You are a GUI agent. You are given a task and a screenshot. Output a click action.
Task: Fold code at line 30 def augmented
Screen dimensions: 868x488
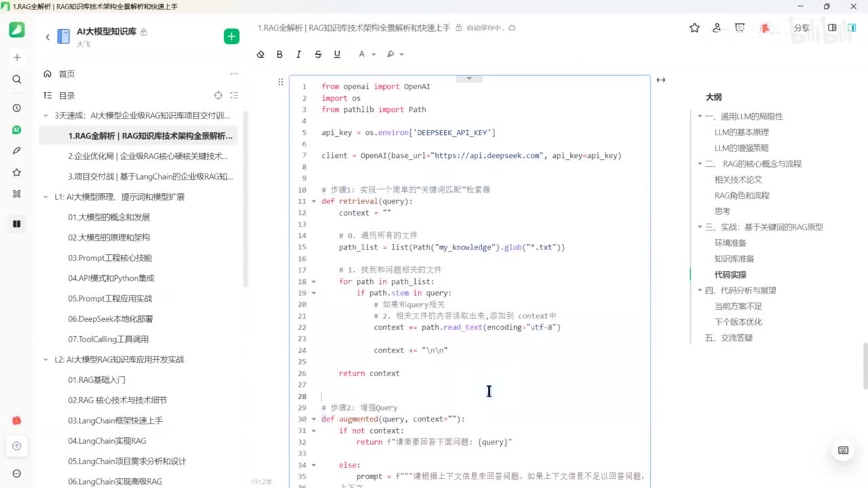point(313,420)
